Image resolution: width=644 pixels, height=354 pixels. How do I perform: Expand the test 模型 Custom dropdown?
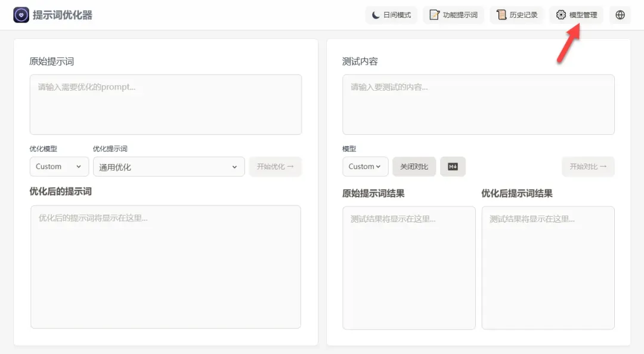click(365, 167)
